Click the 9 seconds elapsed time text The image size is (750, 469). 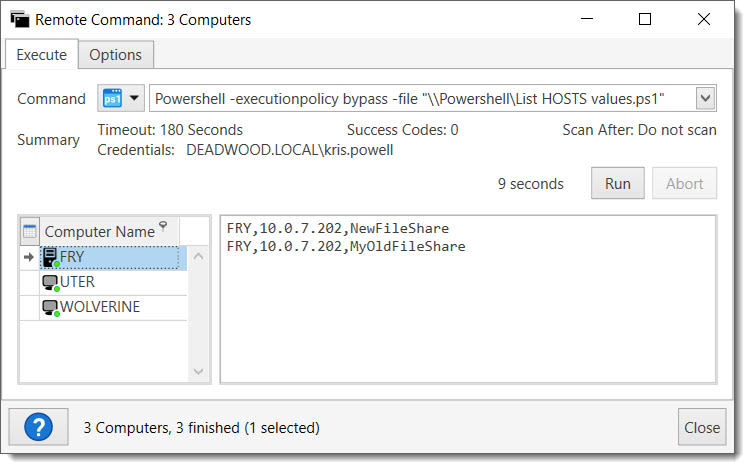530,184
